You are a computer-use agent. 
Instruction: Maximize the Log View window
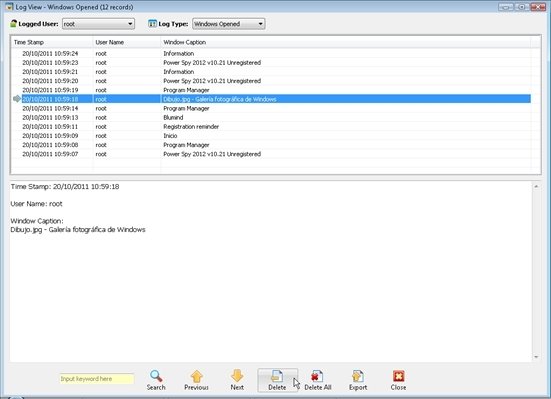pos(521,7)
